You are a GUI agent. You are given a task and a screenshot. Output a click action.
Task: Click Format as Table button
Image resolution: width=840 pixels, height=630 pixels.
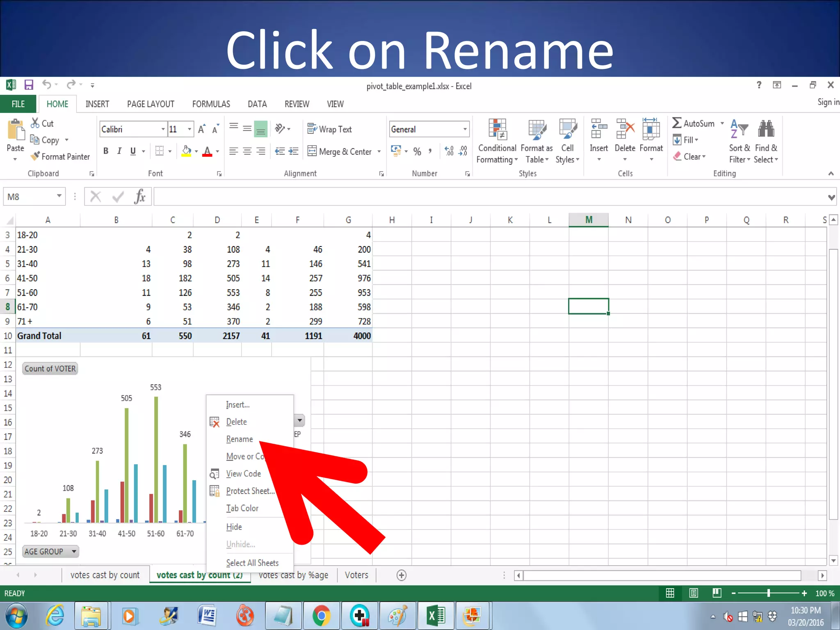[537, 142]
